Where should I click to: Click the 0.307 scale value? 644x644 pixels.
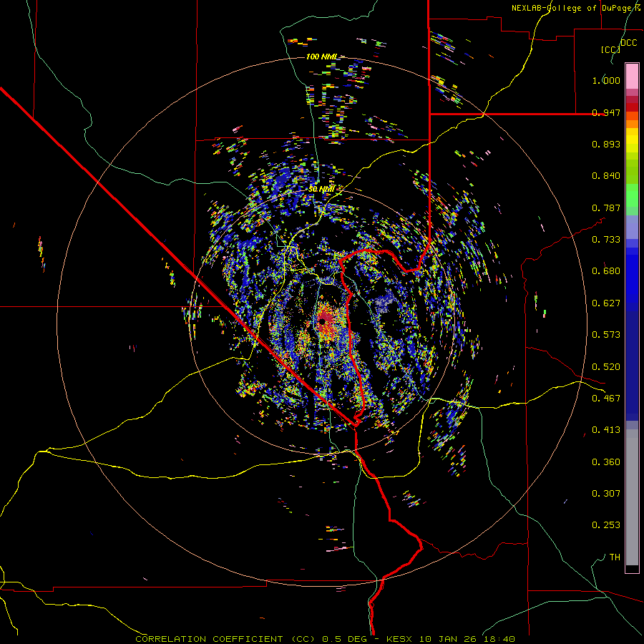tap(606, 494)
